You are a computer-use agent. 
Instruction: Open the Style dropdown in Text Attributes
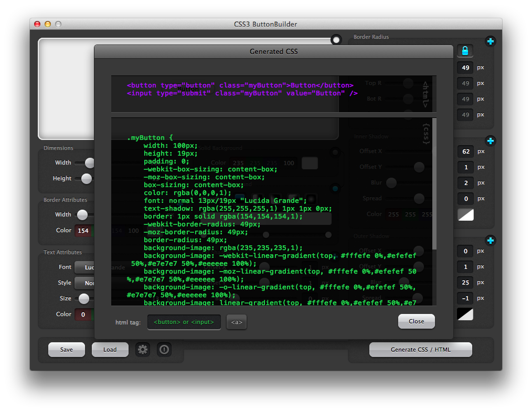[x=84, y=283]
